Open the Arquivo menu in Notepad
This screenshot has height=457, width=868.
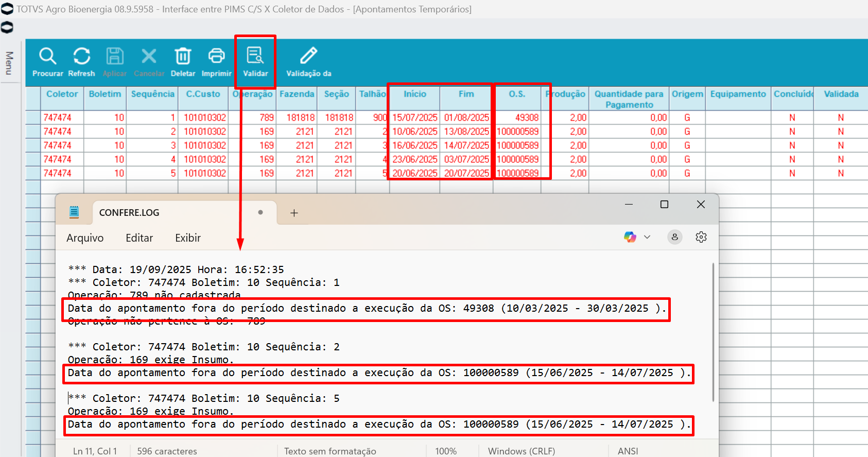85,238
